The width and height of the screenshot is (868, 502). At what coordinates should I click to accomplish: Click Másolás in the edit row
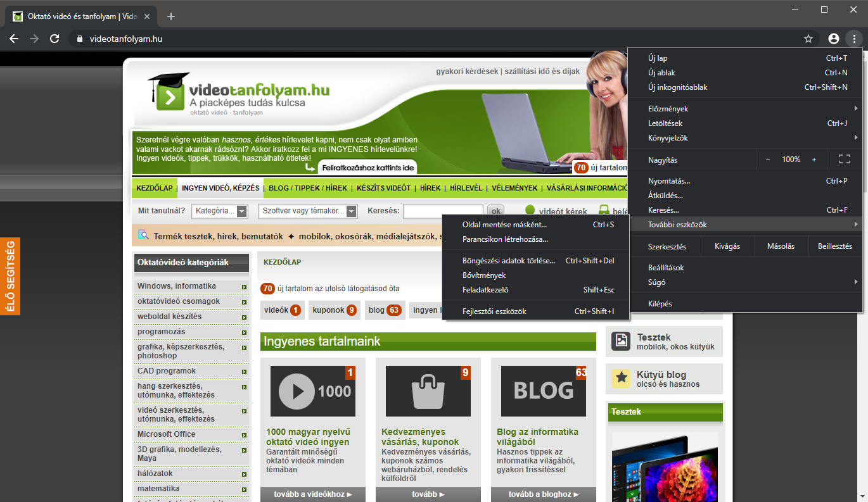tap(781, 246)
